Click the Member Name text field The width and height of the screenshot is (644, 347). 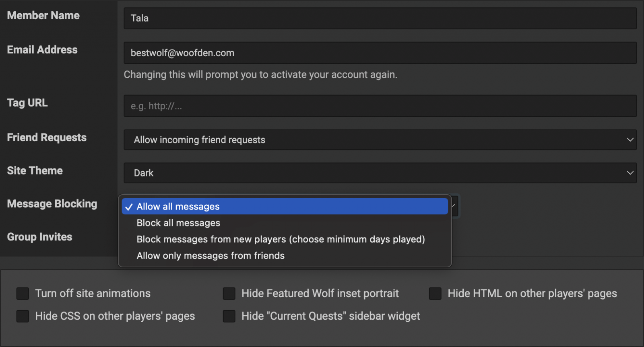tap(380, 18)
